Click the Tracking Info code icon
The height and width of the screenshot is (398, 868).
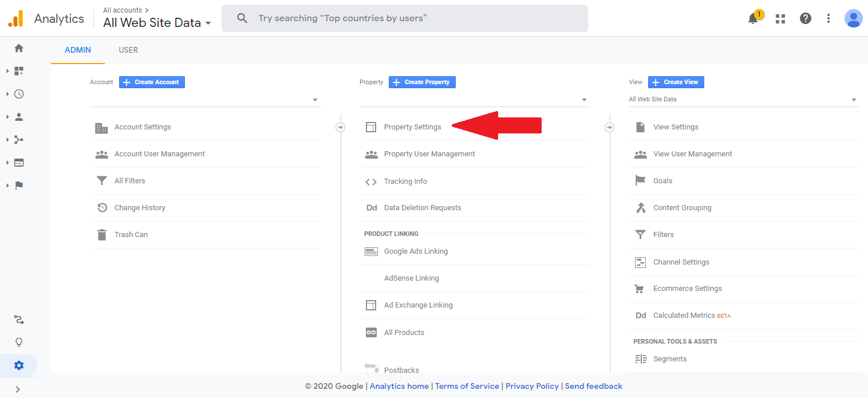click(x=371, y=182)
